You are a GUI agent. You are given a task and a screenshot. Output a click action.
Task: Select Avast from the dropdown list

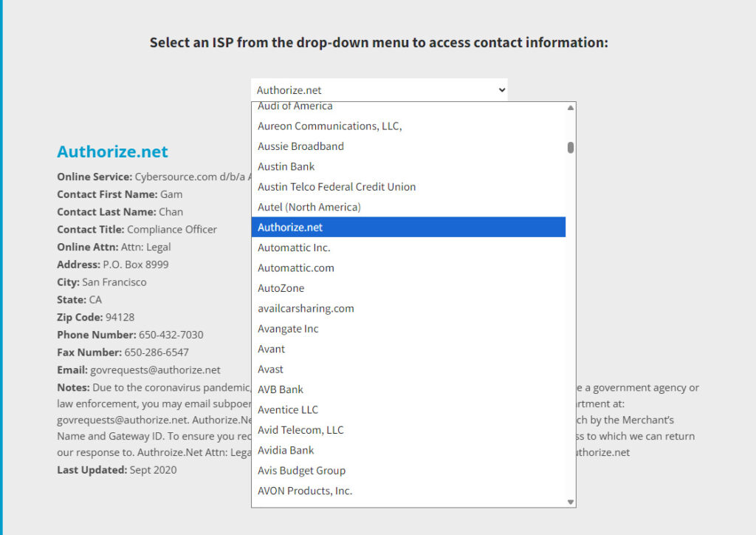[x=270, y=369]
